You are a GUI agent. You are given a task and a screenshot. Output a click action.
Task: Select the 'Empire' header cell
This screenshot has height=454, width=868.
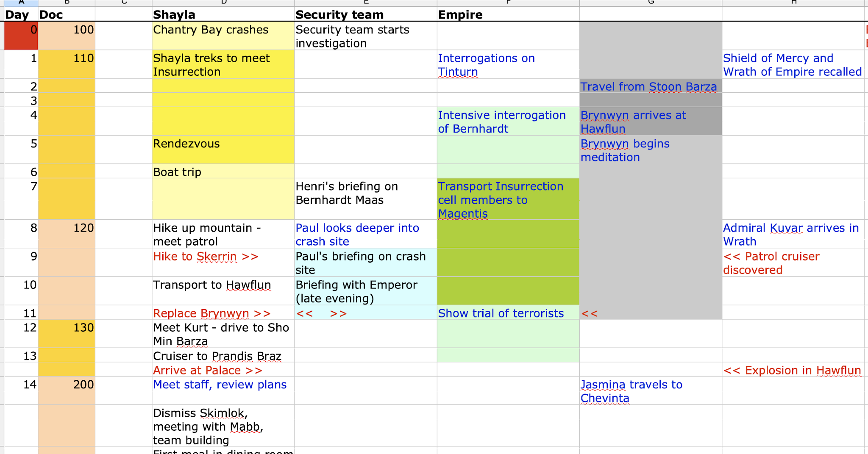point(508,14)
